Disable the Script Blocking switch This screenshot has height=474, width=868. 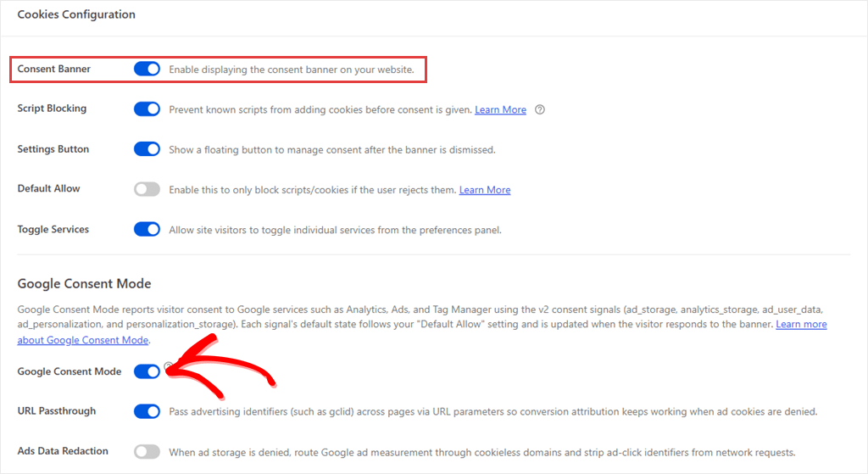point(147,109)
